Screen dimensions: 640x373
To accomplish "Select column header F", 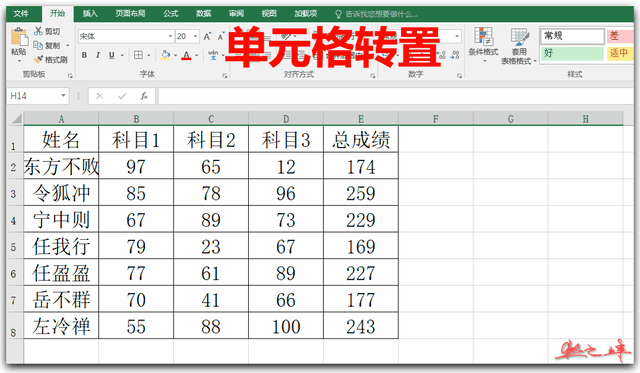I will [x=436, y=119].
